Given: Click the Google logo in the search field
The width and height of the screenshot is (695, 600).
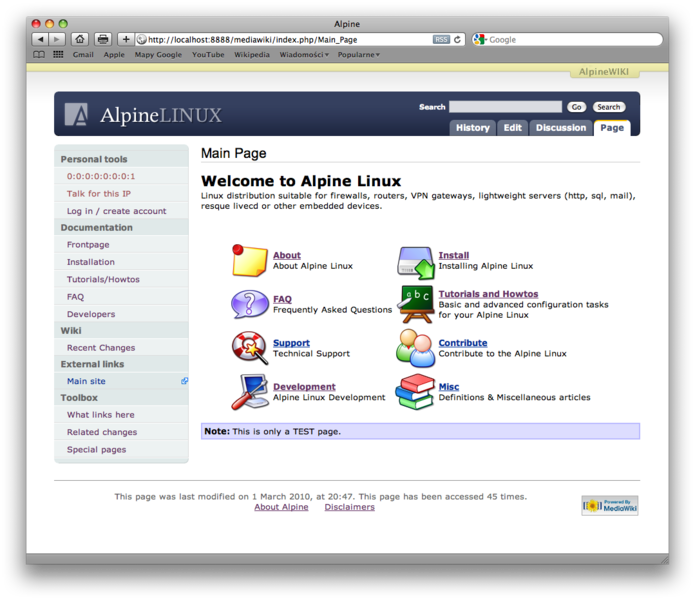Looking at the screenshot, I should (480, 39).
